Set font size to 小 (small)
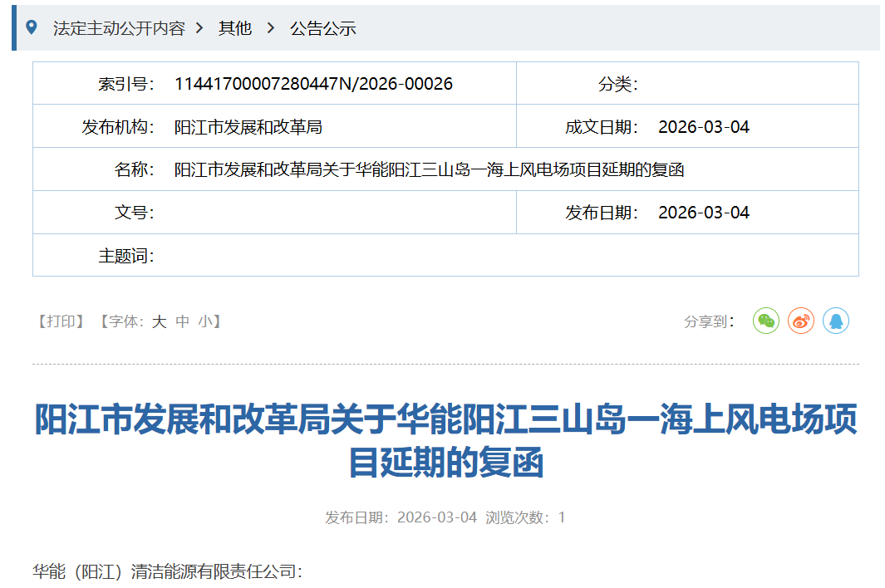The width and height of the screenshot is (885, 588). tap(205, 321)
